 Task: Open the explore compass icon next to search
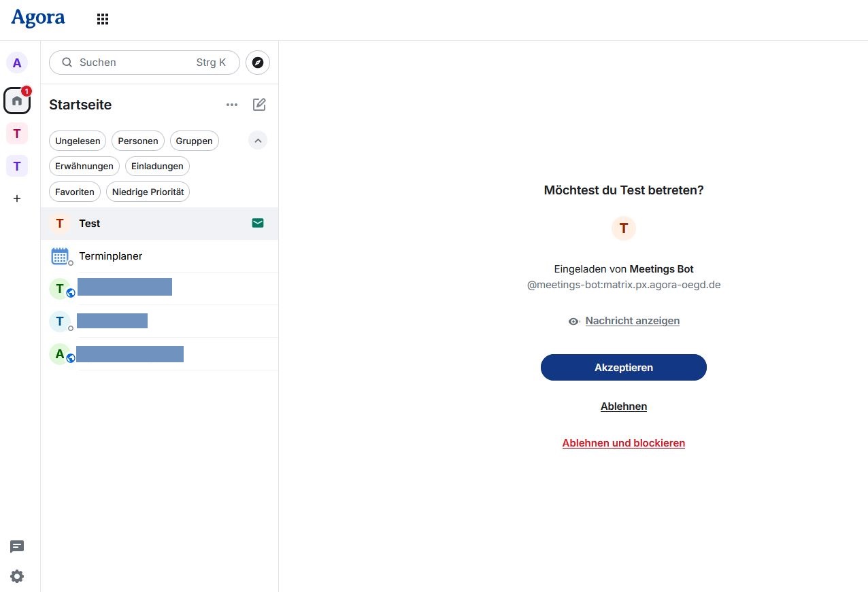[258, 63]
